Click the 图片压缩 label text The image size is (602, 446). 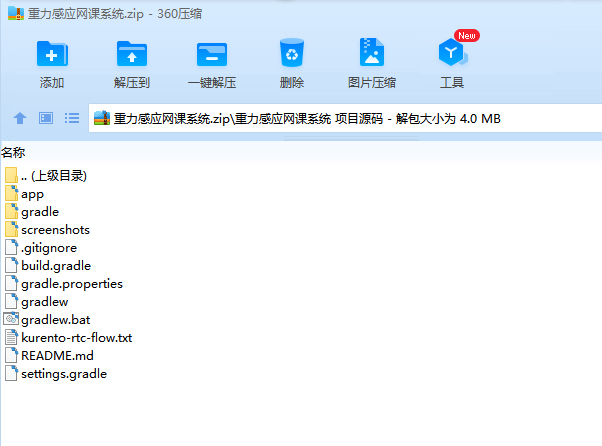tap(372, 83)
